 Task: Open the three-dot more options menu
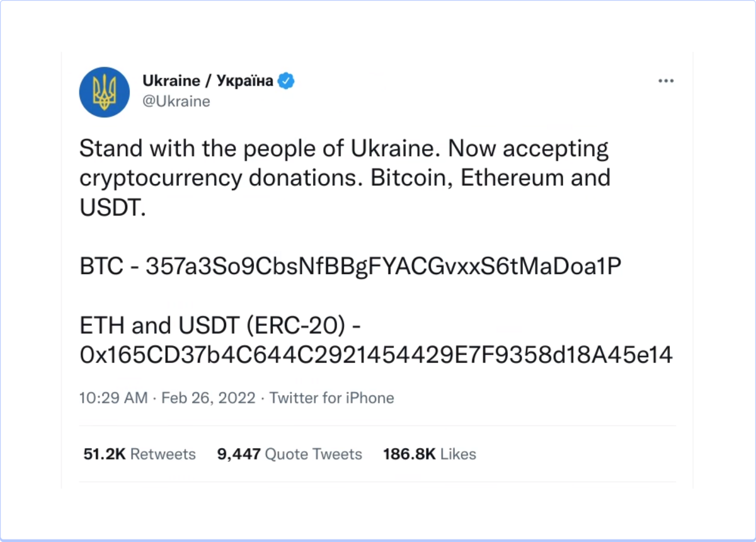(x=665, y=81)
